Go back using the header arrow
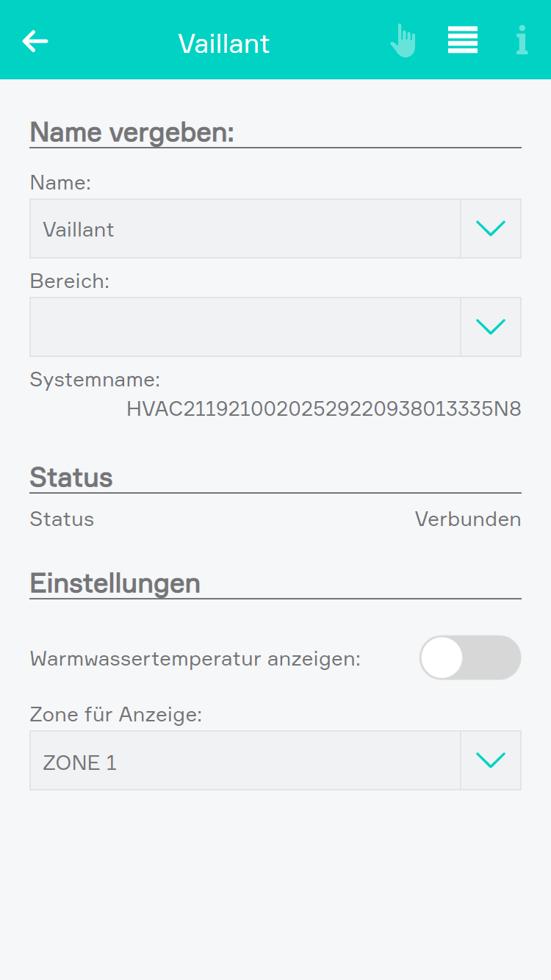This screenshot has height=980, width=551. point(35,41)
